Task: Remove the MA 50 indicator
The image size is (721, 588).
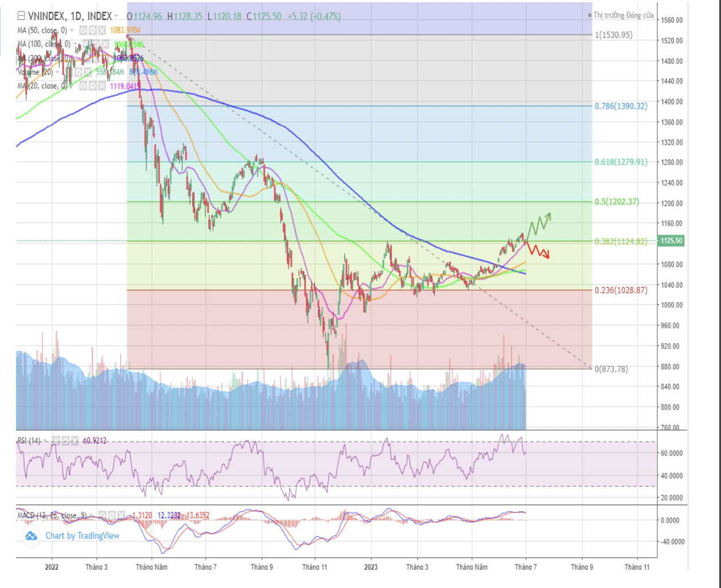Action: click(102, 30)
